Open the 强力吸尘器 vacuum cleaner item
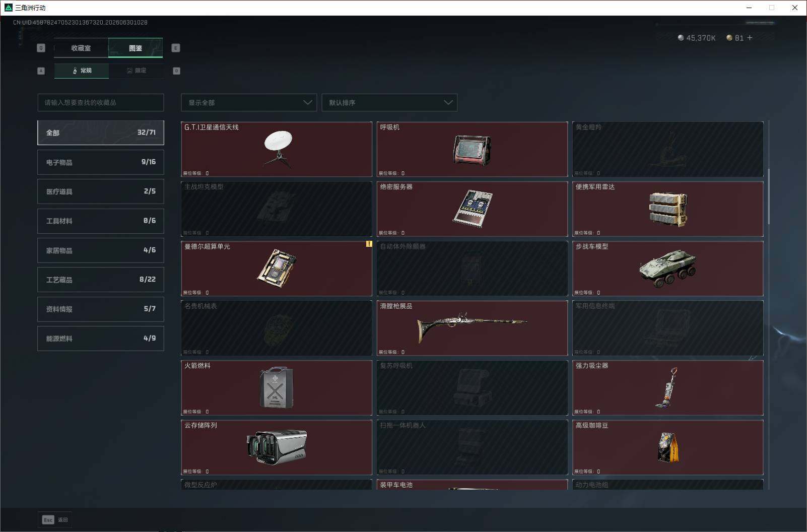Image resolution: width=807 pixels, height=532 pixels. click(668, 387)
